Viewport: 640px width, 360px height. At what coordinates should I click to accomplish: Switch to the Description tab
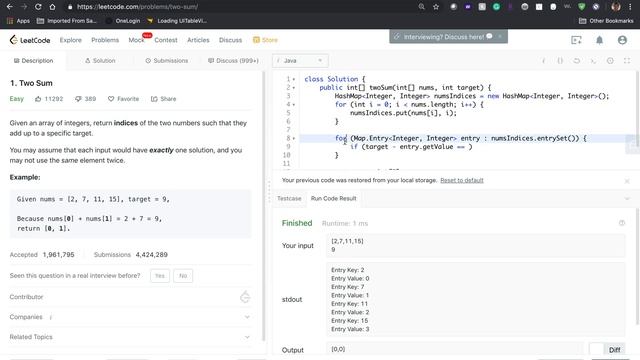click(x=33, y=61)
